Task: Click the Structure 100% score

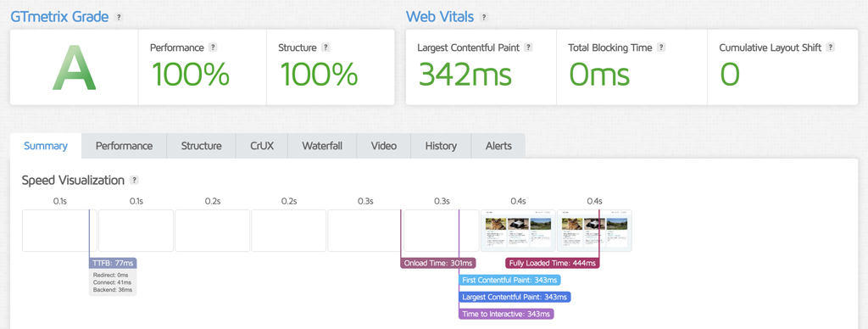Action: (x=319, y=74)
